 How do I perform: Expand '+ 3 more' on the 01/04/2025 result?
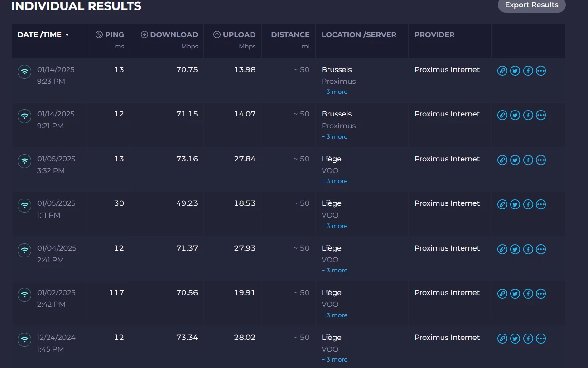click(335, 270)
